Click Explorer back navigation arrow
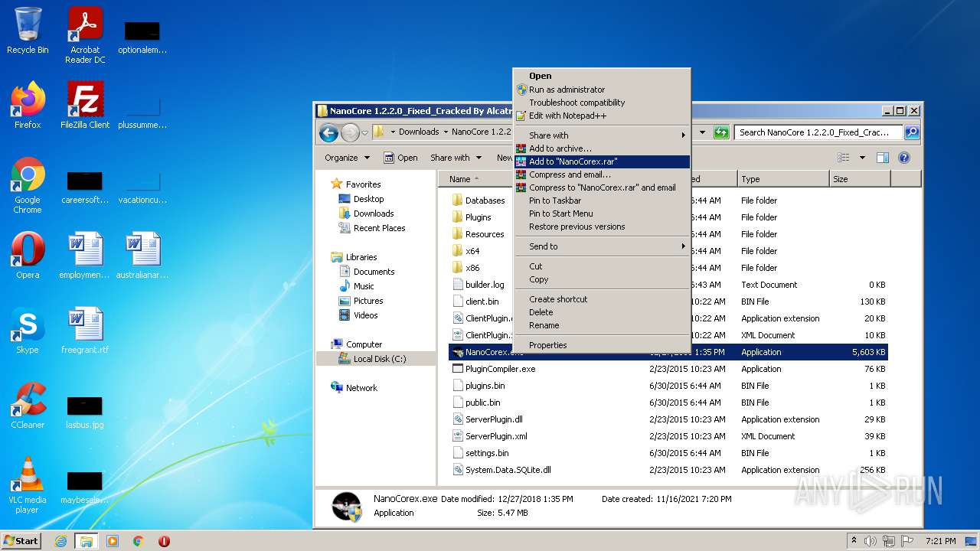Viewport: 980px width, 551px height. [x=329, y=132]
